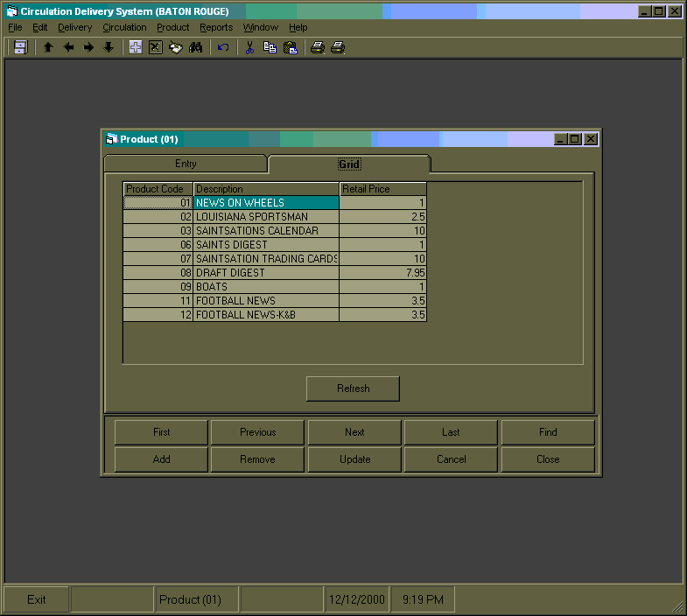Image resolution: width=687 pixels, height=616 pixels.
Task: Click the Update button
Action: 354,459
